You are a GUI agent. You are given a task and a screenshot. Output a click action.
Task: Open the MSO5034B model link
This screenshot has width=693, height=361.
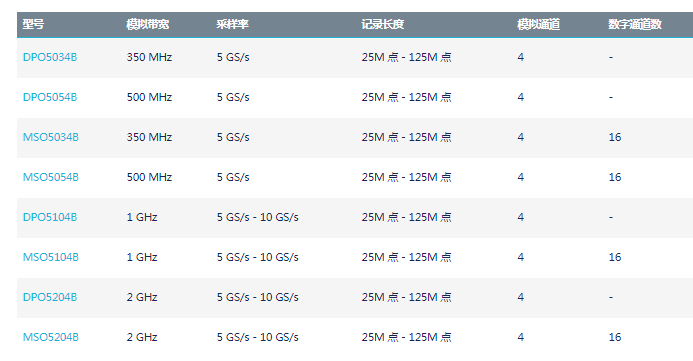click(x=51, y=137)
